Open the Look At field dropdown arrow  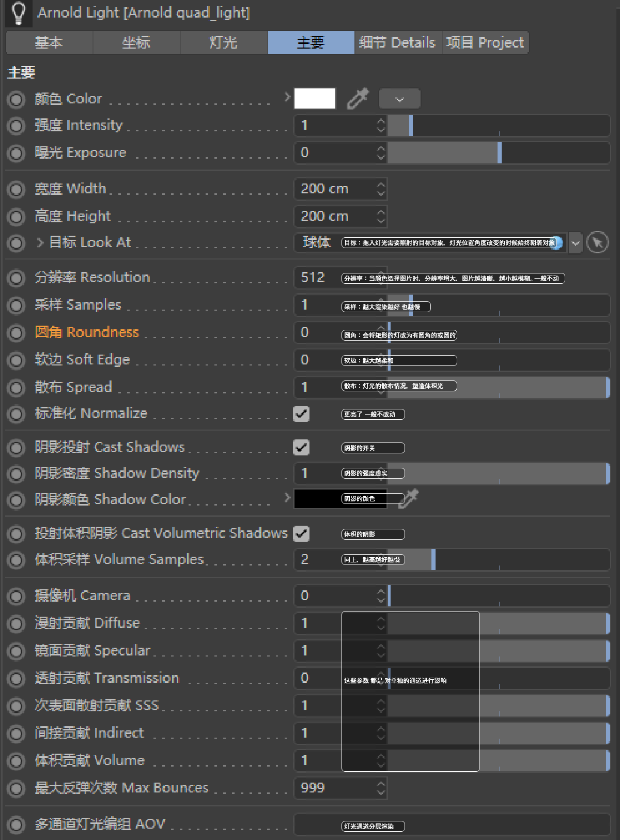click(x=576, y=243)
